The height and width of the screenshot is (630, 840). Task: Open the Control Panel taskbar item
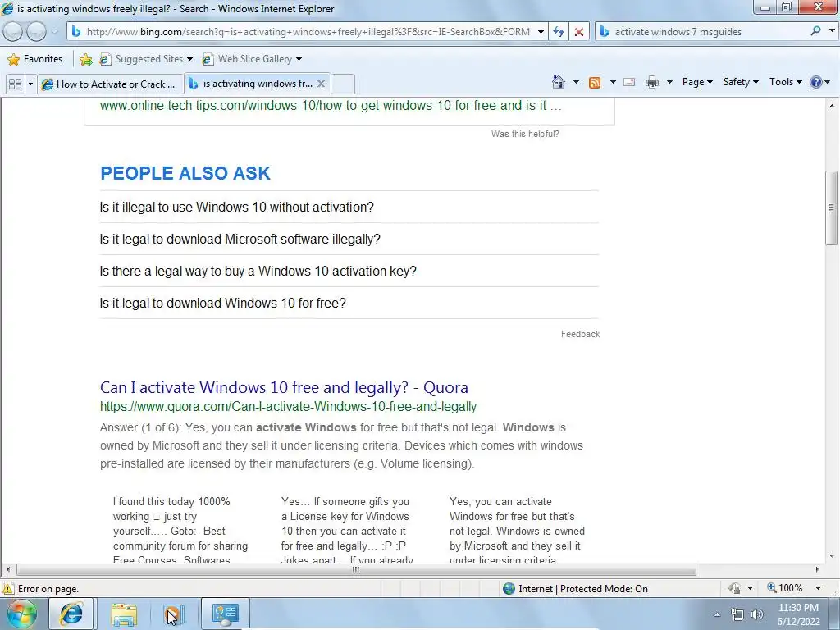click(225, 614)
